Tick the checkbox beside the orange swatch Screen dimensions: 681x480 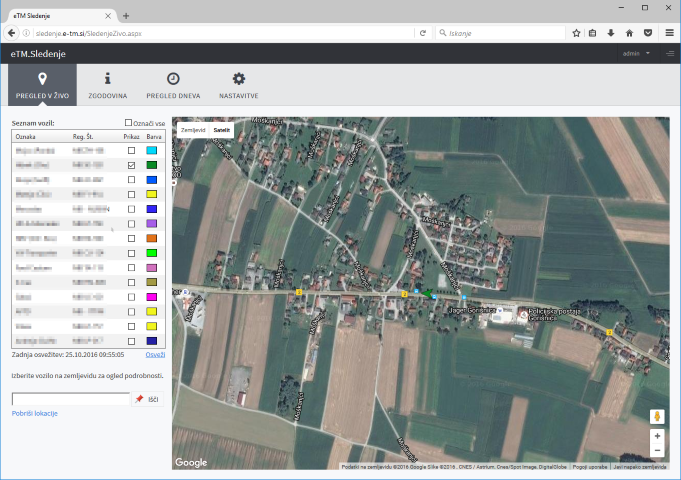(131, 238)
